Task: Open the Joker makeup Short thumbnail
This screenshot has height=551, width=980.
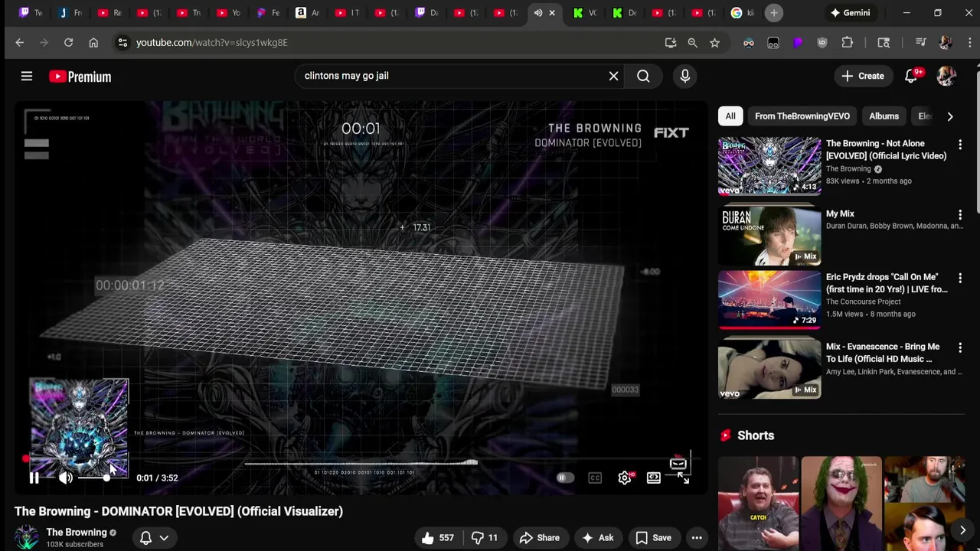Action: [x=841, y=504]
